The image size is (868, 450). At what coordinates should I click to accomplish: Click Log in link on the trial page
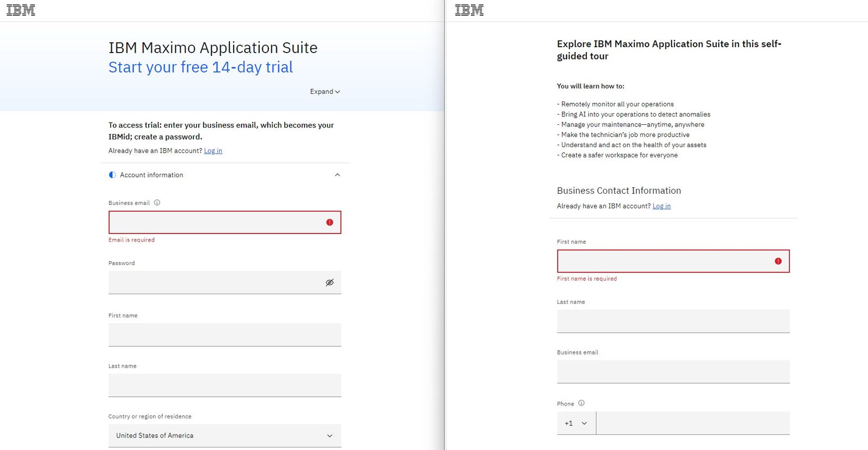point(213,151)
